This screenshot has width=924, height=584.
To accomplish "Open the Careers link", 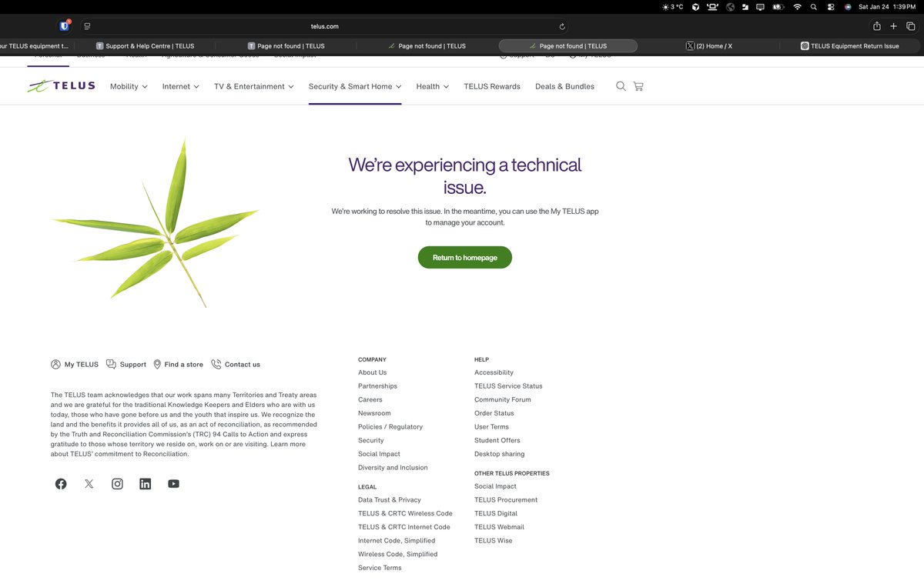I will pyautogui.click(x=370, y=400).
